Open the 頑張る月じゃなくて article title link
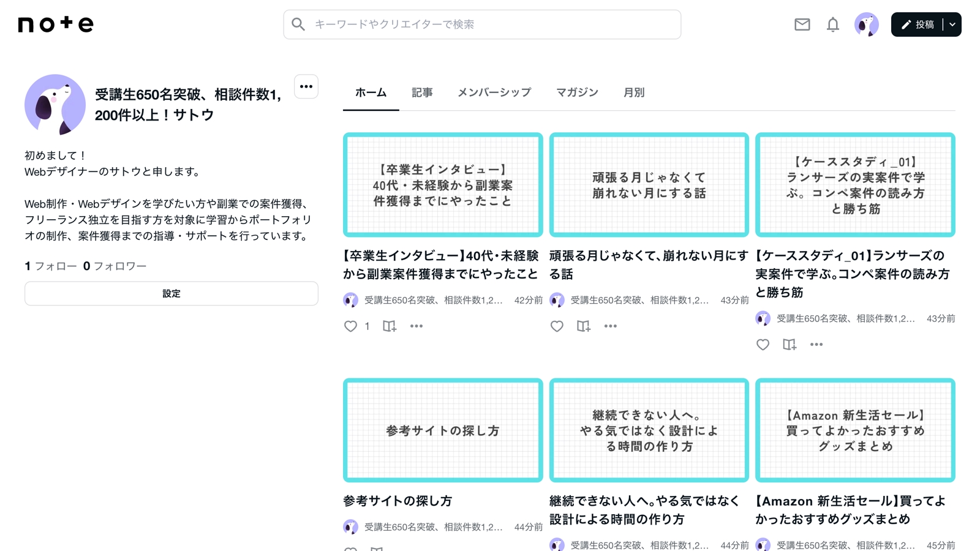The height and width of the screenshot is (551, 980). tap(649, 264)
